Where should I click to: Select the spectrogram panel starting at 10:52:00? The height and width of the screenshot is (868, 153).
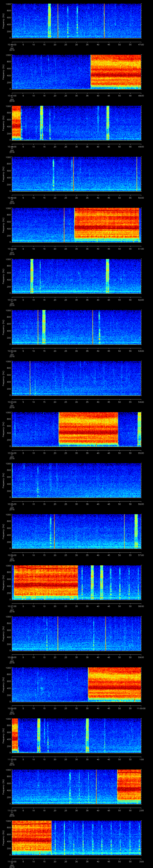pos(76,327)
